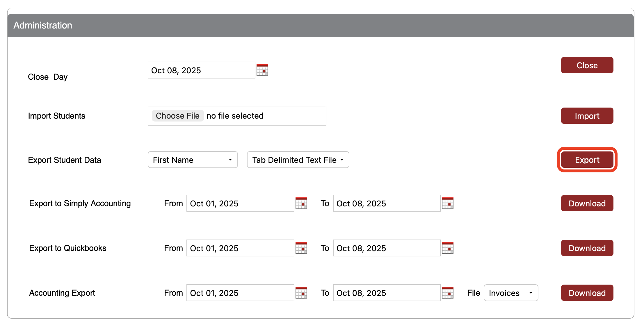Download the Simply Accounting export
The image size is (644, 325).
pos(587,203)
